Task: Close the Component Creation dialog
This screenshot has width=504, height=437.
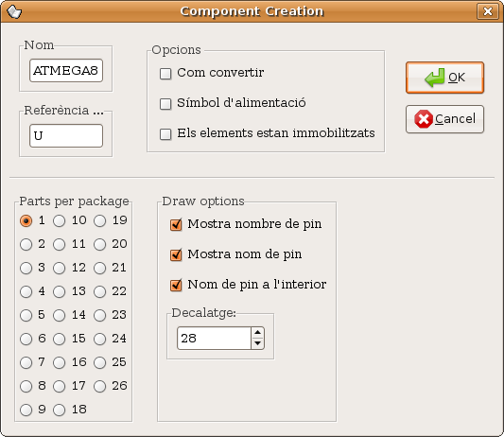Action: click(x=487, y=11)
